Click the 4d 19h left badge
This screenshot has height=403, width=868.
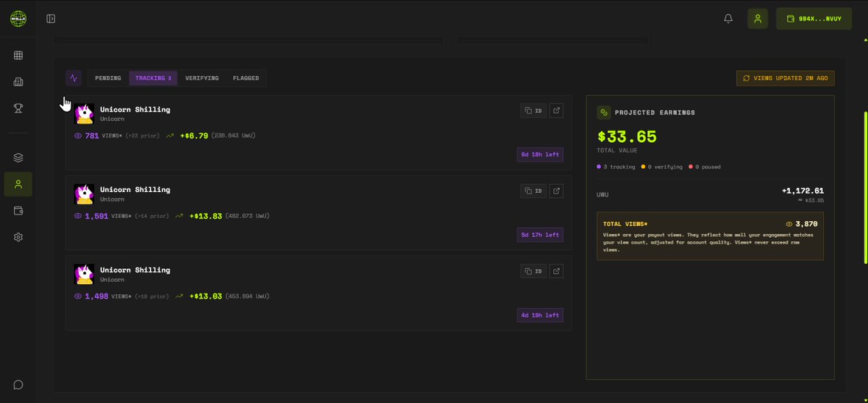click(540, 315)
